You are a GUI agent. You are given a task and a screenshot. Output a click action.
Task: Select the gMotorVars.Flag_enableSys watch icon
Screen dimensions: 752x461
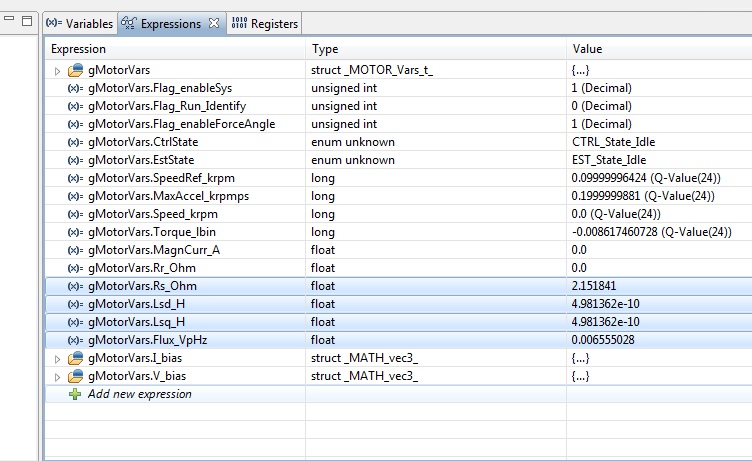point(75,88)
